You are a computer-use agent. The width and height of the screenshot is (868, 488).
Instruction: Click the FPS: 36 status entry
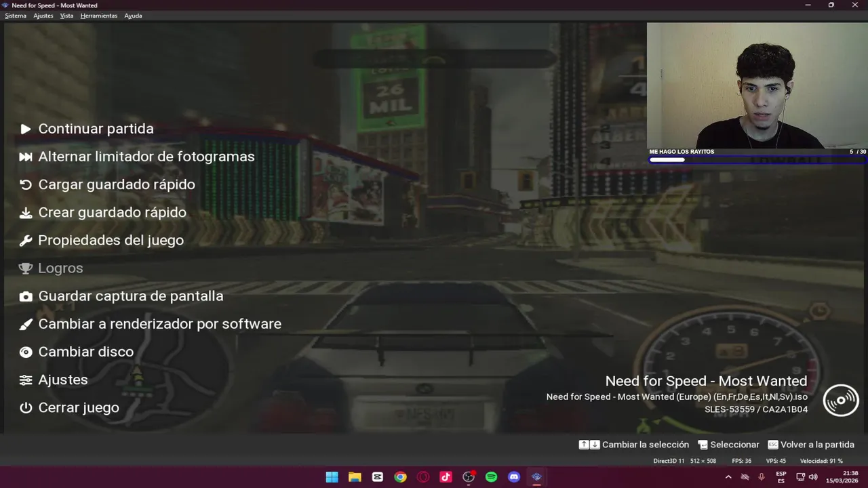pos(742,461)
